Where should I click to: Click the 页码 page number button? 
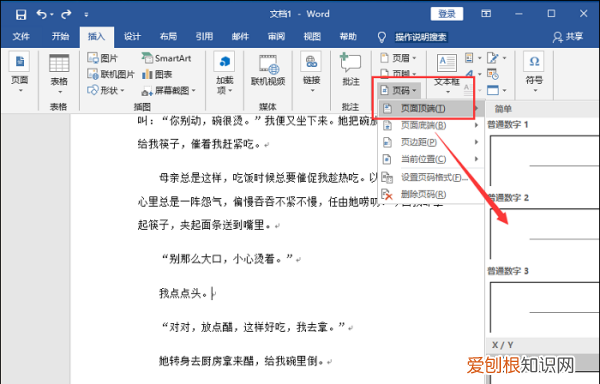[400, 90]
